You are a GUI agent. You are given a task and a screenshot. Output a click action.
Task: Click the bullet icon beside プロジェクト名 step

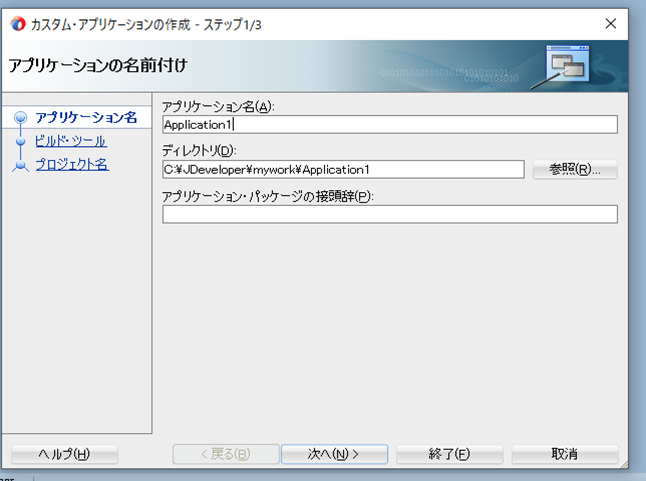[x=20, y=165]
